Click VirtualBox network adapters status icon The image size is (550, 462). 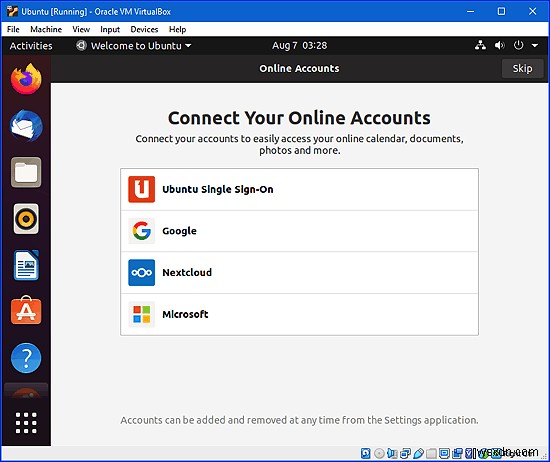pyautogui.click(x=405, y=453)
